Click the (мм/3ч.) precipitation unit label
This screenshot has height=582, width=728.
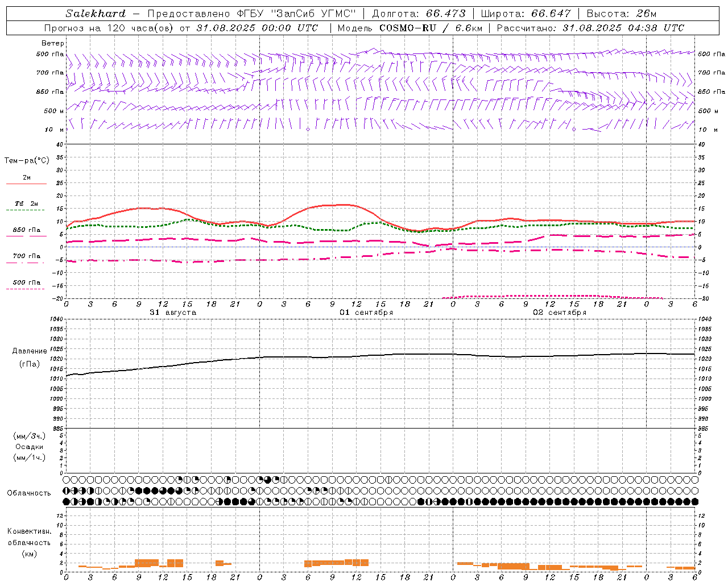30,436
